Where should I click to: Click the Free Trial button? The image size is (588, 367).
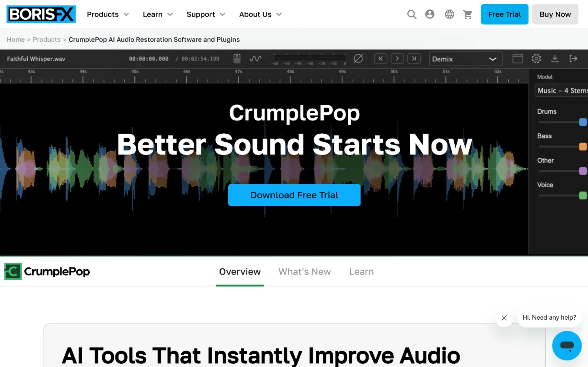pos(504,14)
